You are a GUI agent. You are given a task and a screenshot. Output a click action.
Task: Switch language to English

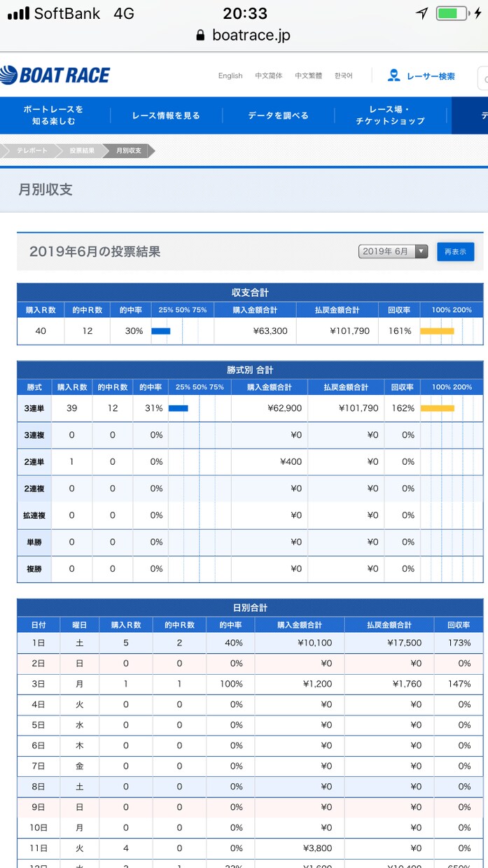pos(230,76)
